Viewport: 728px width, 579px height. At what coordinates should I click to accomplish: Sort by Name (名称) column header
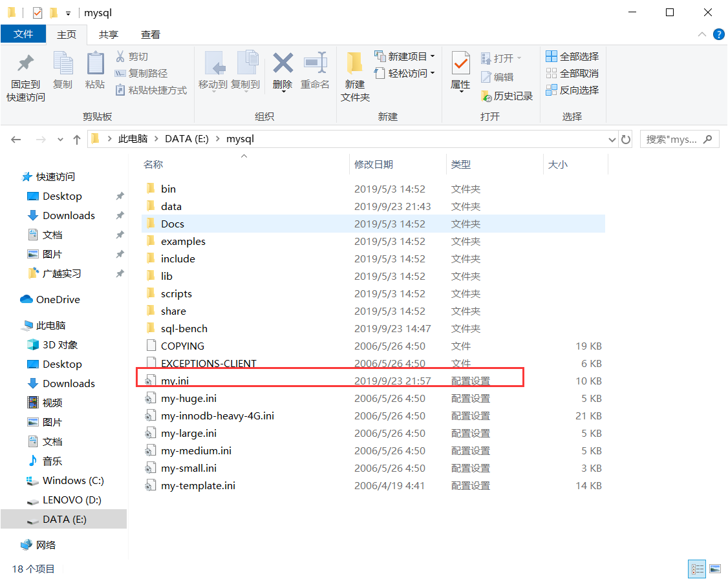point(153,164)
